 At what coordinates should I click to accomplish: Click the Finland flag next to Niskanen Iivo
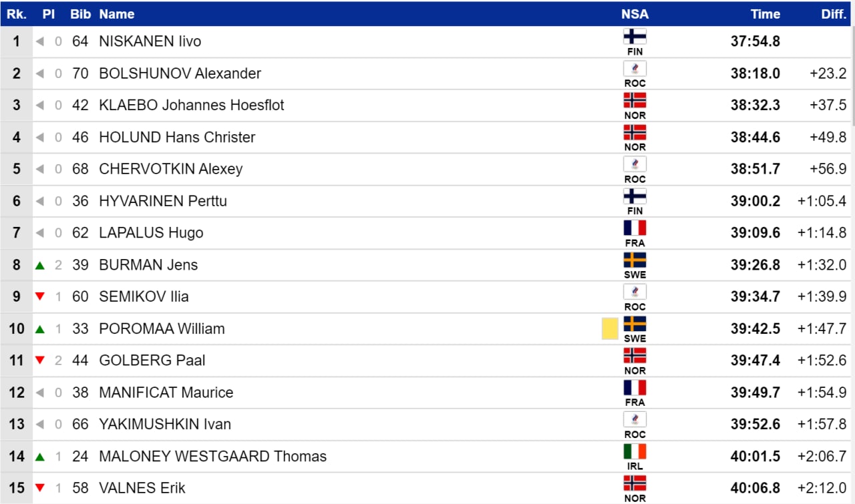tap(635, 37)
